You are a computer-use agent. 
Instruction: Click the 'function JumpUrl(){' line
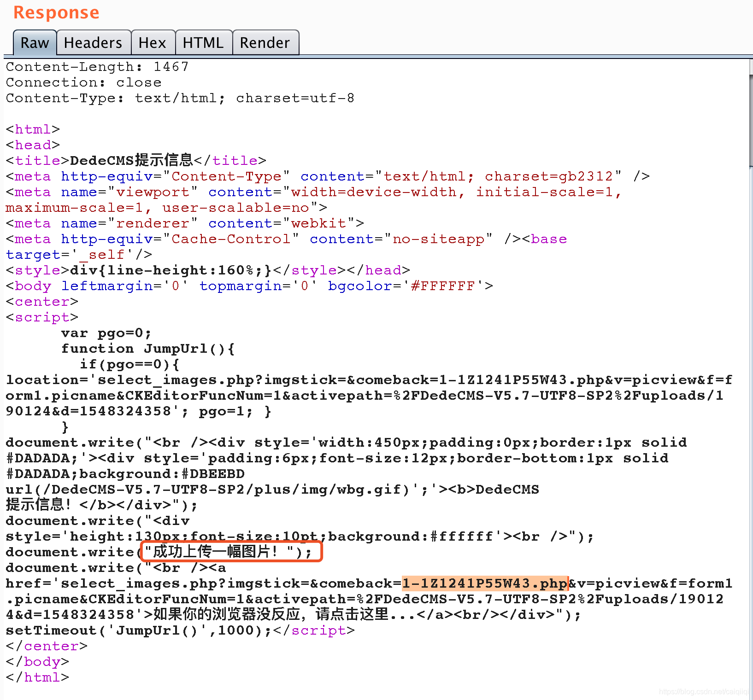click(148, 349)
